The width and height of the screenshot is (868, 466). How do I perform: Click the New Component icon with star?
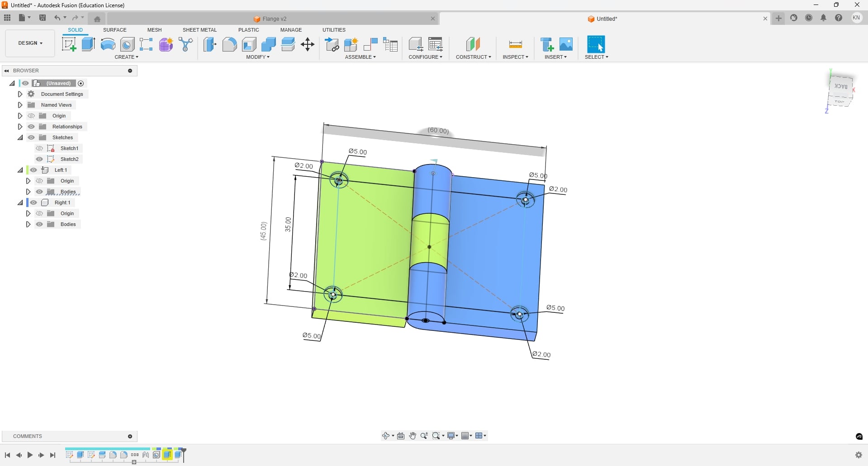[x=351, y=44]
